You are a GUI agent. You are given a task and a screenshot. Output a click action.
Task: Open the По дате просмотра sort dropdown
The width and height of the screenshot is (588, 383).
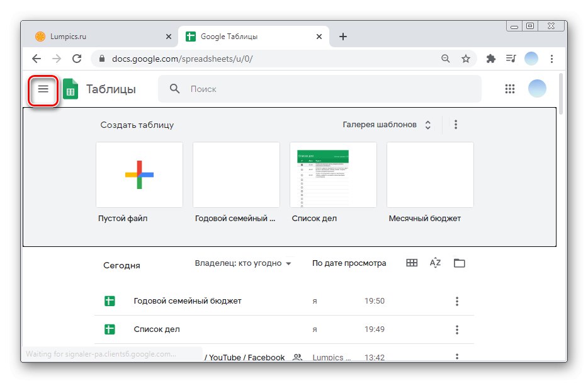click(x=349, y=263)
